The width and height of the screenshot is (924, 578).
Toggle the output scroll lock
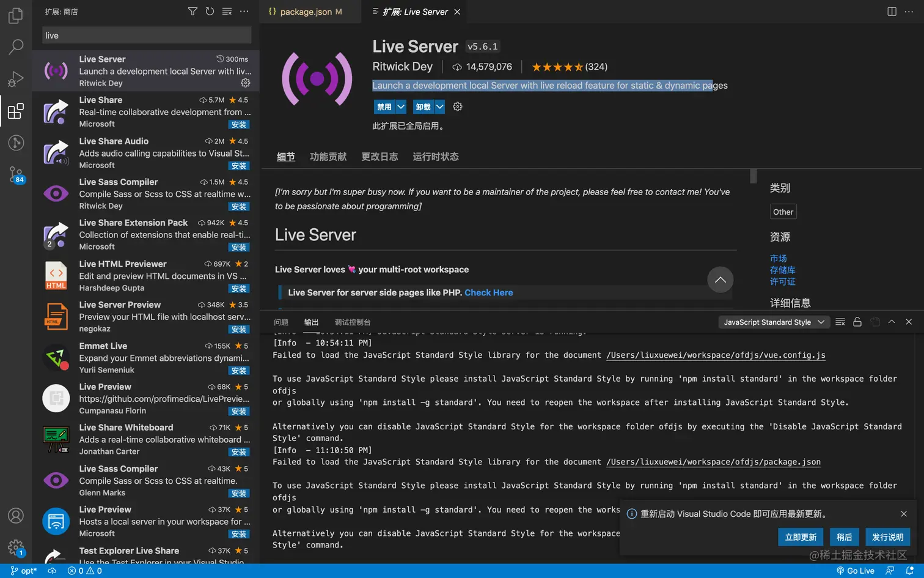857,322
